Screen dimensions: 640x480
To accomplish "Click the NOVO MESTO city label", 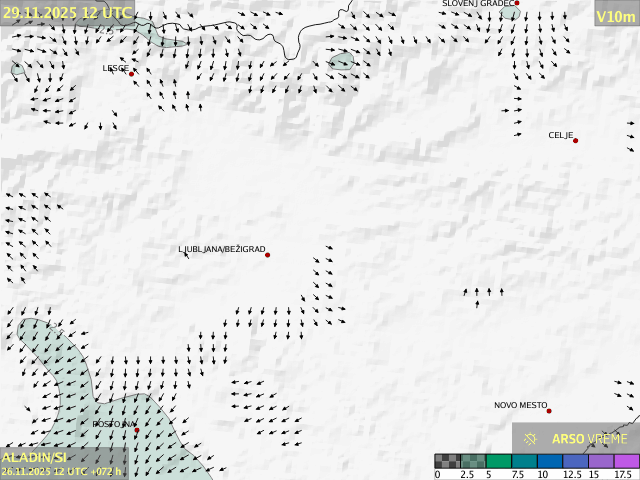I will coord(520,405).
